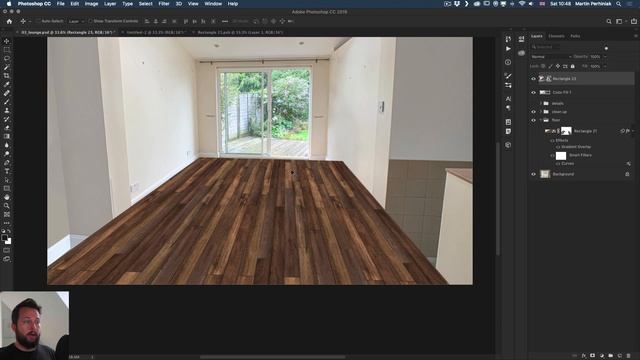
Task: Click the Rectangle 21 layer mask thumbnail
Action: click(566, 131)
